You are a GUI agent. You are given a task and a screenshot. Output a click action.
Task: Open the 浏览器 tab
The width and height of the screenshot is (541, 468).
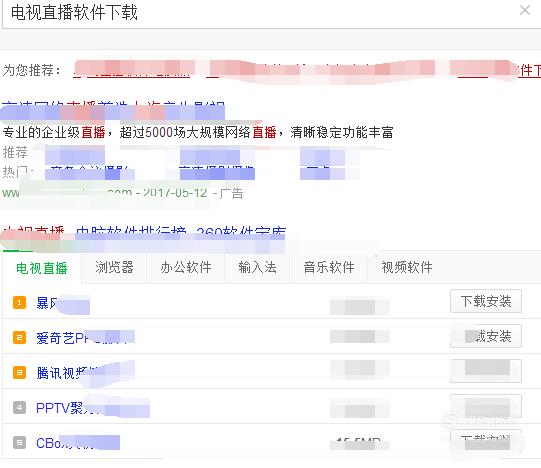(114, 267)
